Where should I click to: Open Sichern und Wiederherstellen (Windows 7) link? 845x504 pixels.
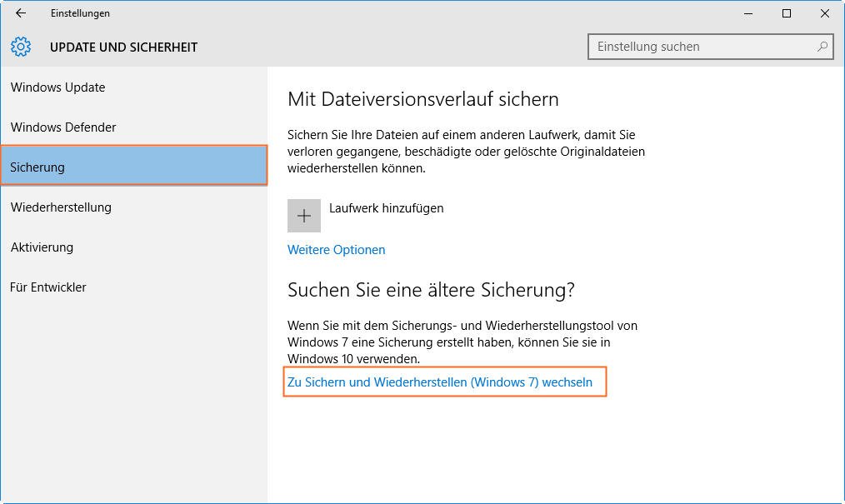(440, 382)
